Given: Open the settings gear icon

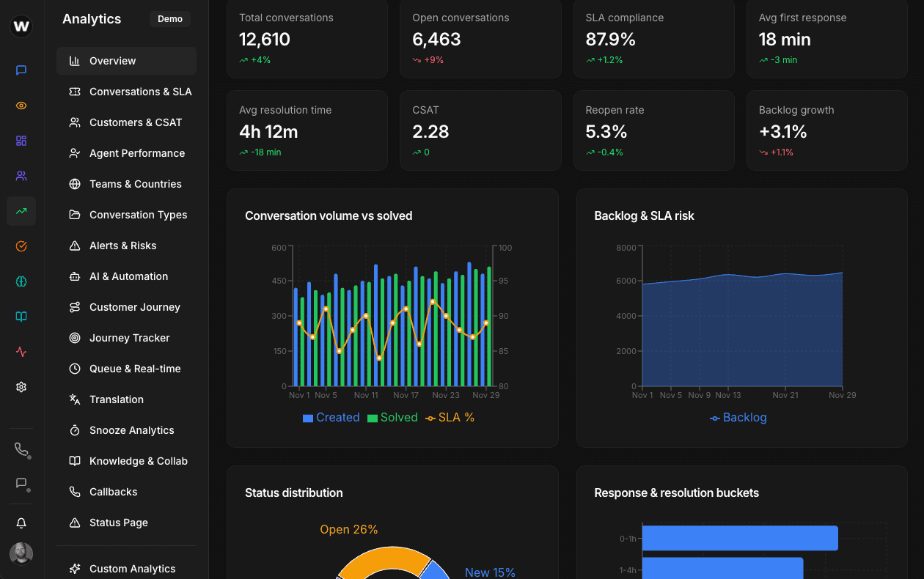Looking at the screenshot, I should 21,387.
